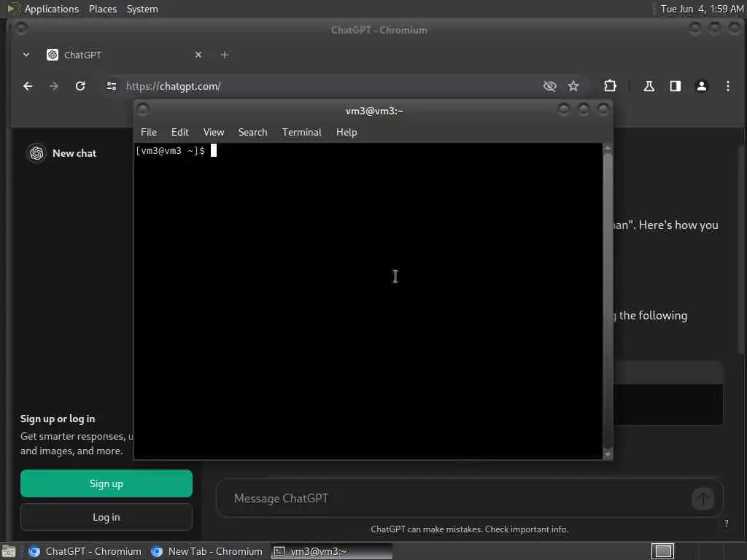Screen dimensions: 747x560
Task: Click the third-party cookies eye icon
Action: click(550, 86)
